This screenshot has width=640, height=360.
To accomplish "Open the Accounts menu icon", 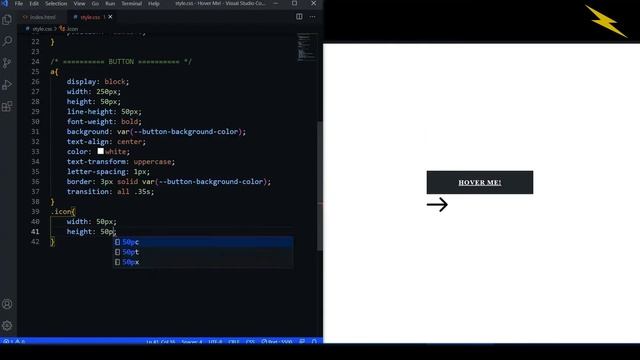I will pyautogui.click(x=7, y=304).
